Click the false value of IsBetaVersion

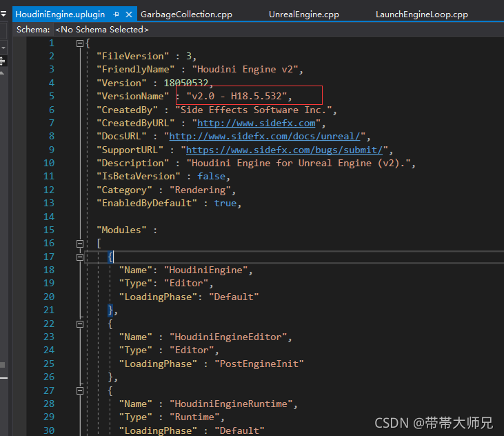[x=211, y=177]
